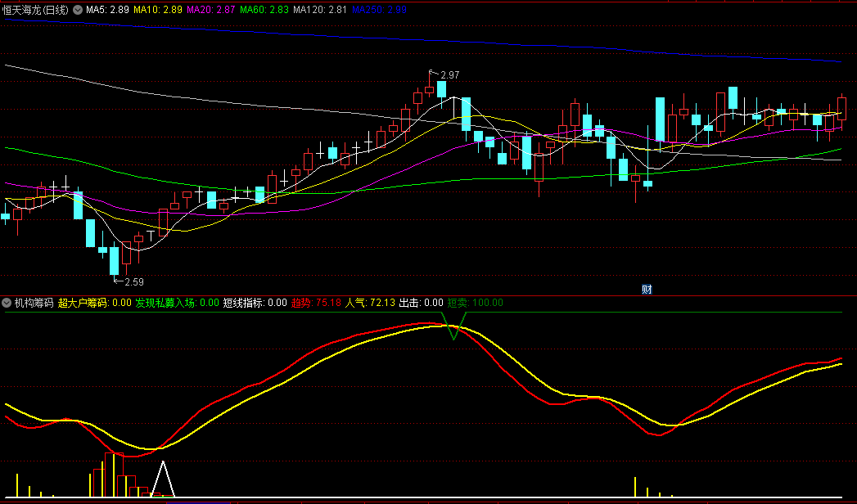Select the 恒天海龙(日线) chart title
The image size is (857, 504).
[x=35, y=10]
